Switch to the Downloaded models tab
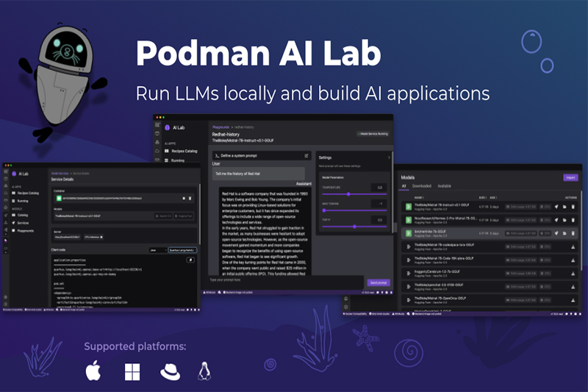This screenshot has height=392, width=588. click(421, 186)
